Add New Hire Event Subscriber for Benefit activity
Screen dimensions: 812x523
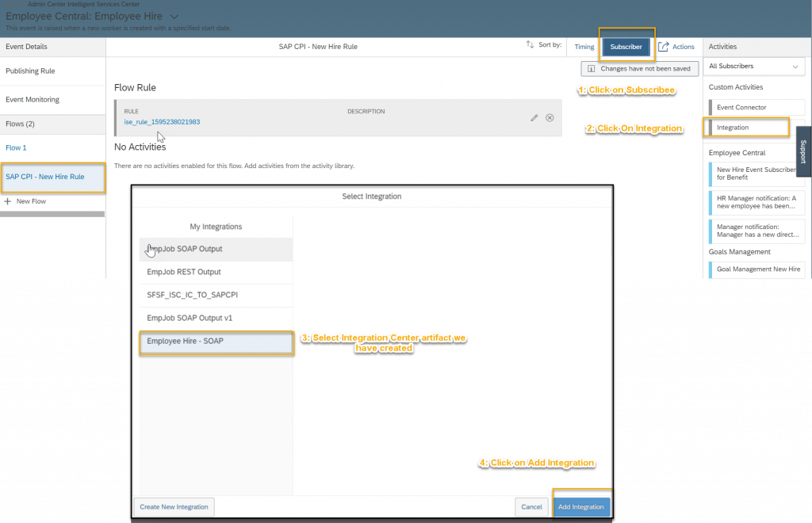pyautogui.click(x=756, y=174)
